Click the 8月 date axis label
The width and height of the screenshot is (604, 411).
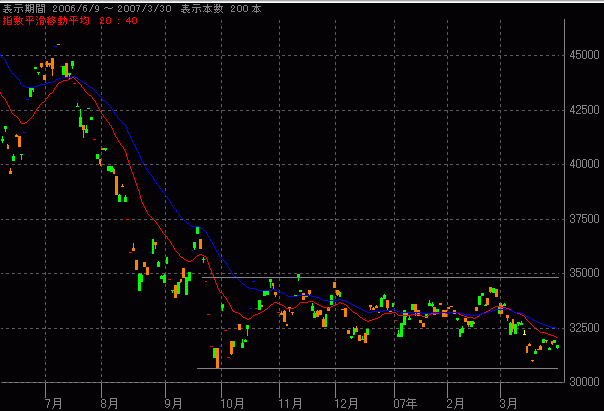(x=109, y=403)
